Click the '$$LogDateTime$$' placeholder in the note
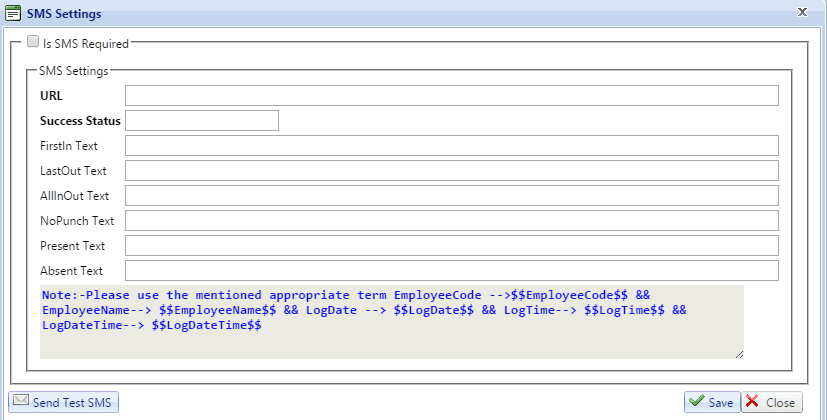The width and height of the screenshot is (827, 420). (206, 325)
